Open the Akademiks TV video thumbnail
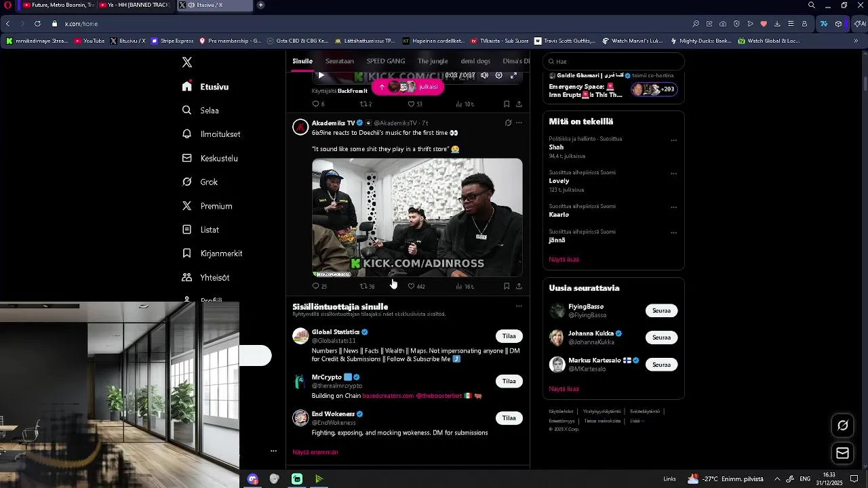This screenshot has height=488, width=868. point(417,218)
